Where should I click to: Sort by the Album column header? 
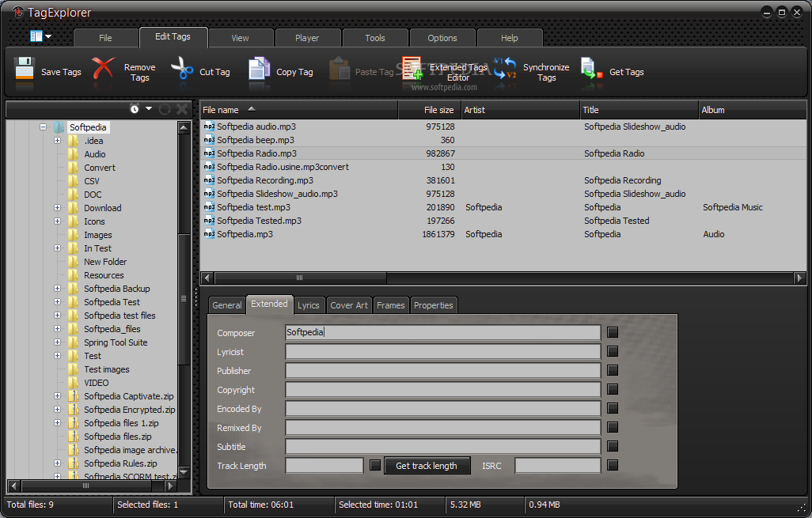click(753, 110)
